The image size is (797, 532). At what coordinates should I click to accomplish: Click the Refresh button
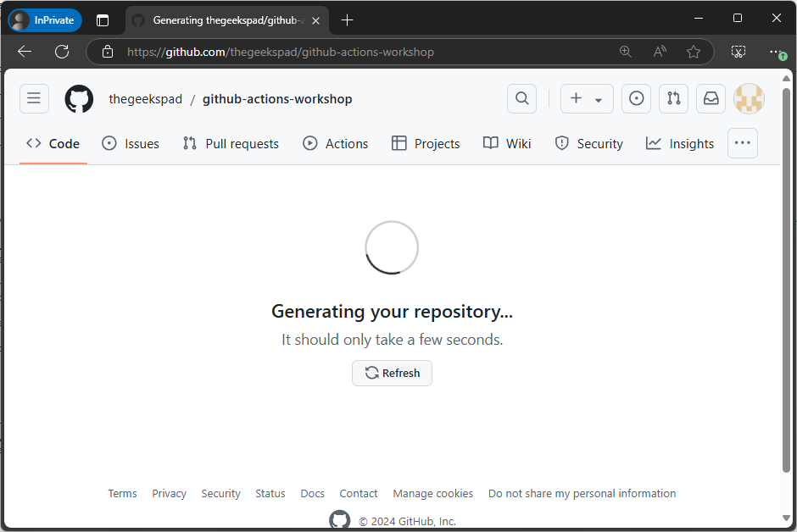[392, 373]
